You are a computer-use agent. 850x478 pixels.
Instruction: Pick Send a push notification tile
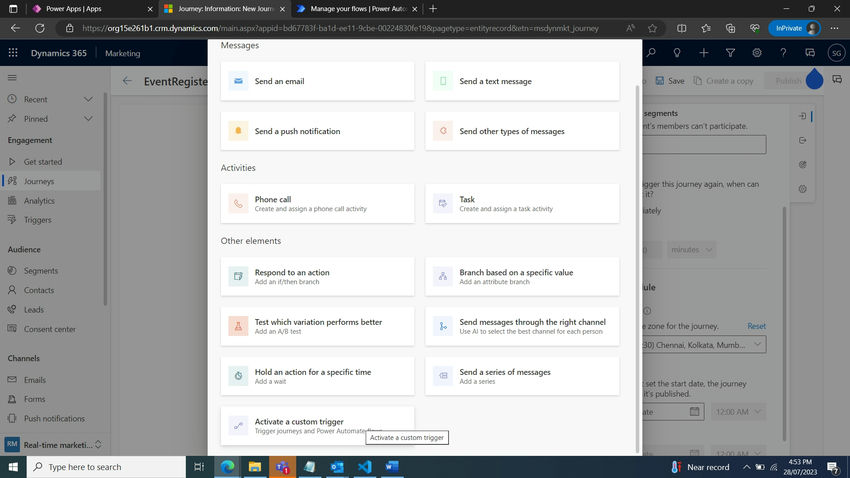coord(317,131)
